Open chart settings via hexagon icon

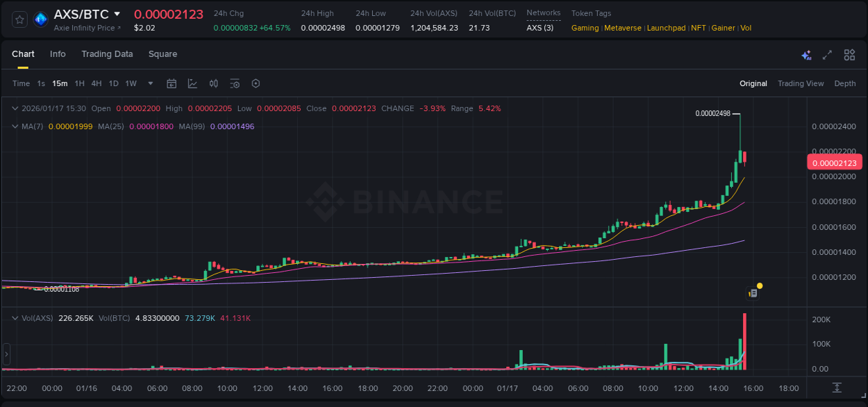(x=256, y=83)
